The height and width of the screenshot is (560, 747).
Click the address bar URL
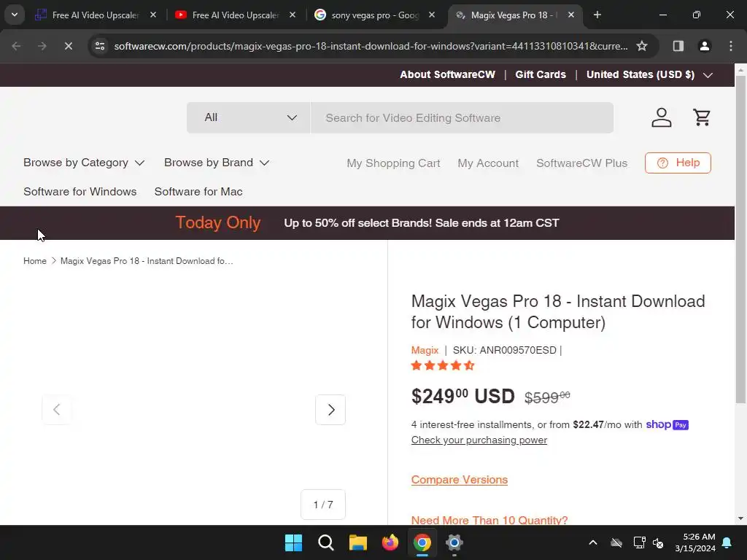[x=371, y=46]
